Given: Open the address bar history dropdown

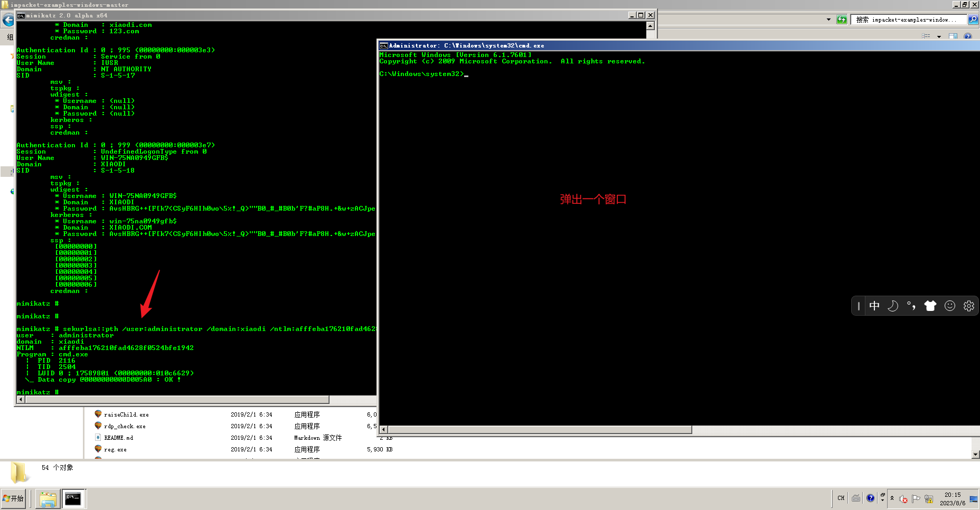Looking at the screenshot, I should coord(828,20).
